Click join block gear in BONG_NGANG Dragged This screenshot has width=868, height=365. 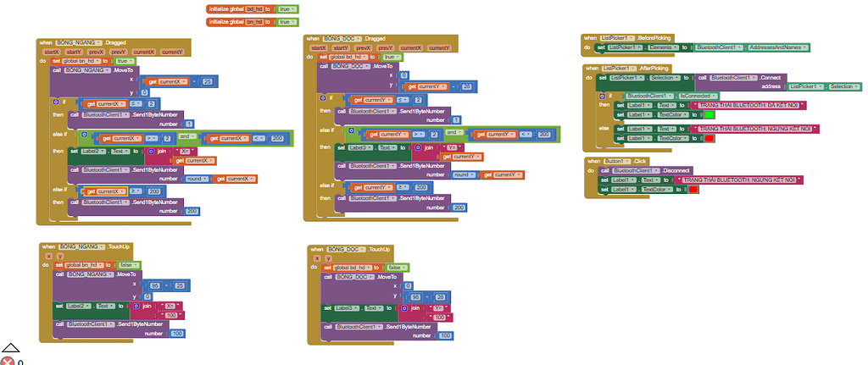coord(150,151)
